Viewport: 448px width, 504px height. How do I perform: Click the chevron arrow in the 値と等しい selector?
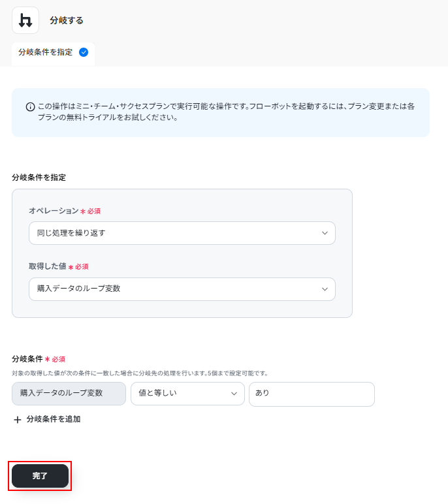pyautogui.click(x=234, y=394)
